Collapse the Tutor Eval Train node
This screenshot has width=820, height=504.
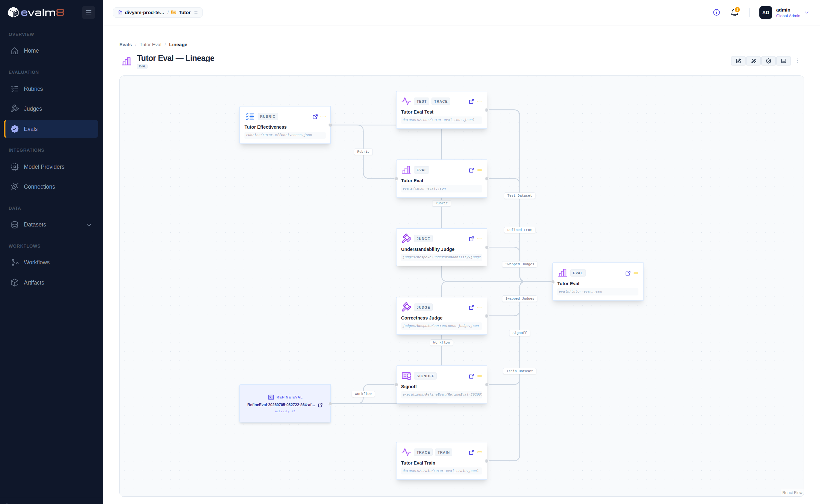pos(480,452)
